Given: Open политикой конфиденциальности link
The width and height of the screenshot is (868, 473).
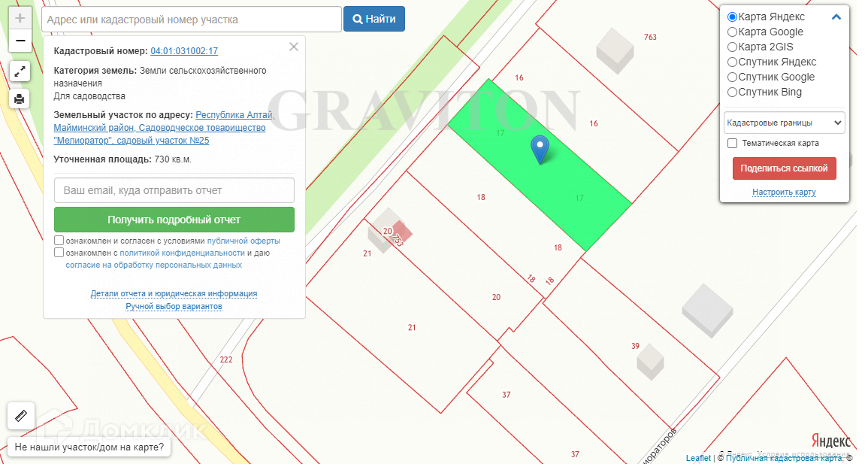Looking at the screenshot, I should point(182,253).
